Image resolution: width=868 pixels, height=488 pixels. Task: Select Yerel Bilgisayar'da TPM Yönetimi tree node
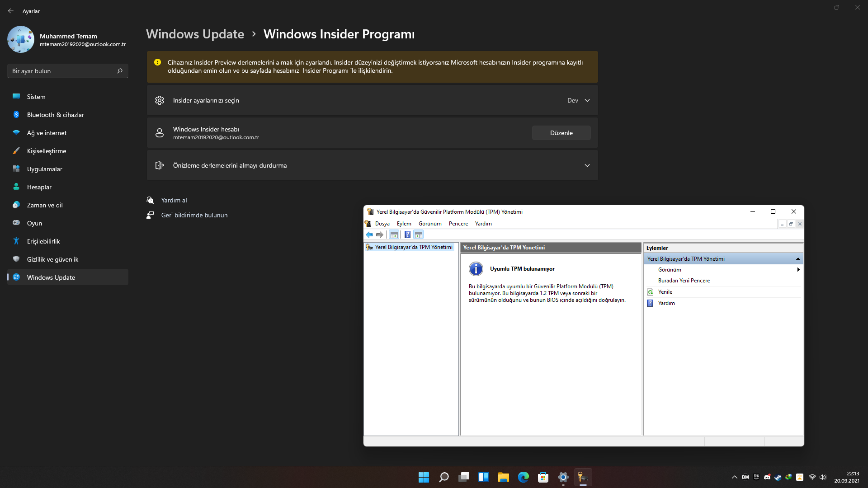pyautogui.click(x=413, y=247)
